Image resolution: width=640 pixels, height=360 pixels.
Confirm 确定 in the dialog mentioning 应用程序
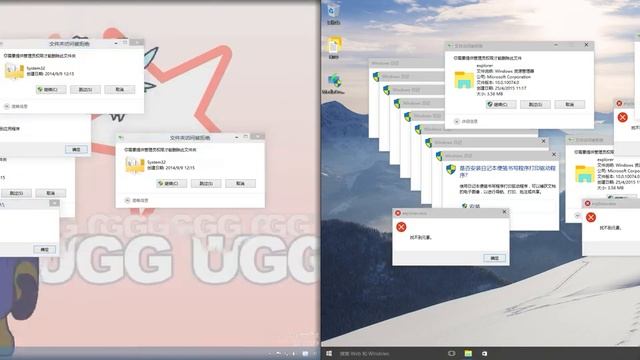[76, 149]
